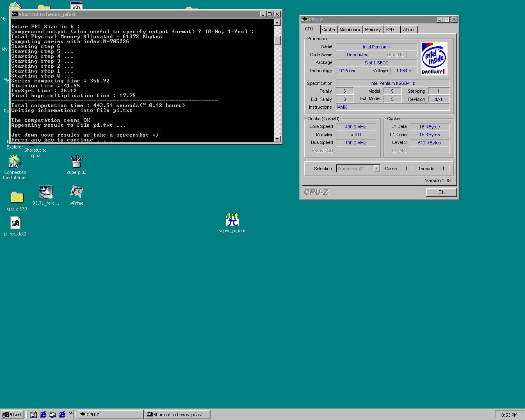Open the SPD tab
Viewport: 525px width, 420px height.
coord(390,30)
